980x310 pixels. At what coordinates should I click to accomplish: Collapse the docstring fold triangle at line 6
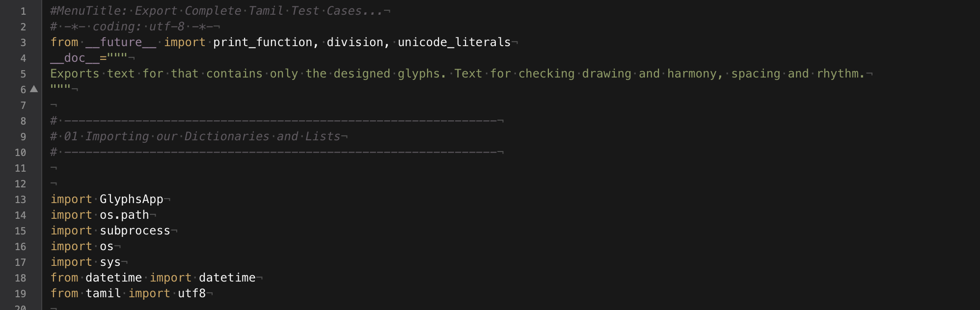34,89
